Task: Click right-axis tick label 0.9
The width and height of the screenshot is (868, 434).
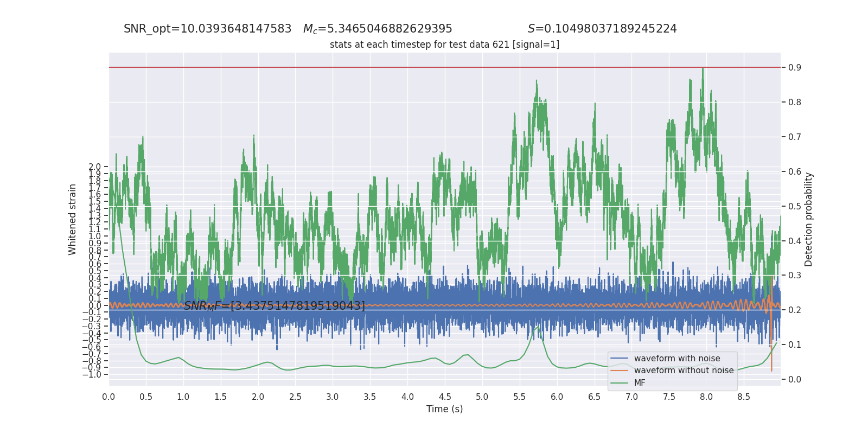Action: (795, 68)
